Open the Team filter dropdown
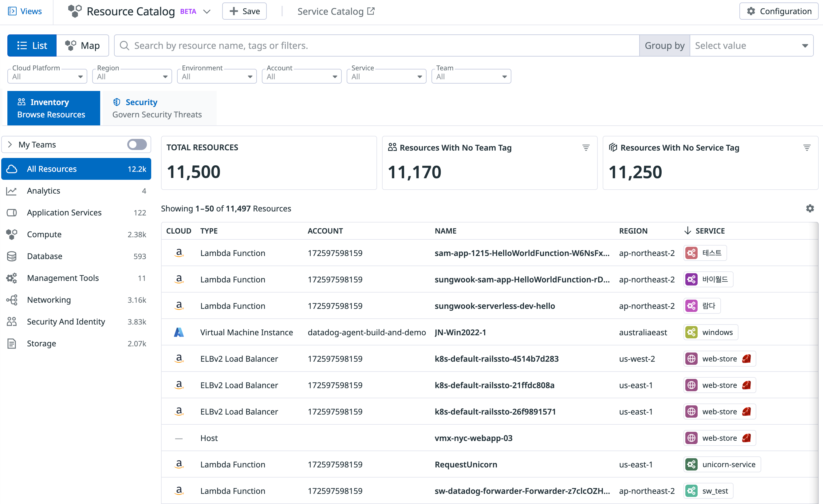Image resolution: width=823 pixels, height=504 pixels. (x=471, y=76)
